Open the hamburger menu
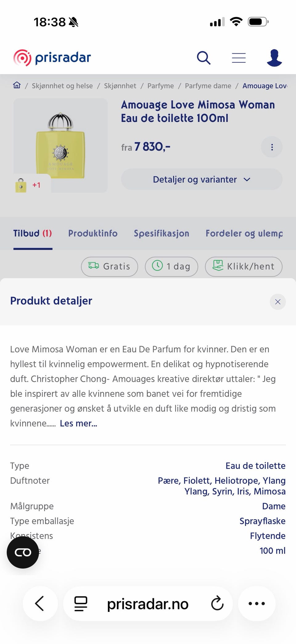This screenshot has height=644, width=296. click(239, 58)
